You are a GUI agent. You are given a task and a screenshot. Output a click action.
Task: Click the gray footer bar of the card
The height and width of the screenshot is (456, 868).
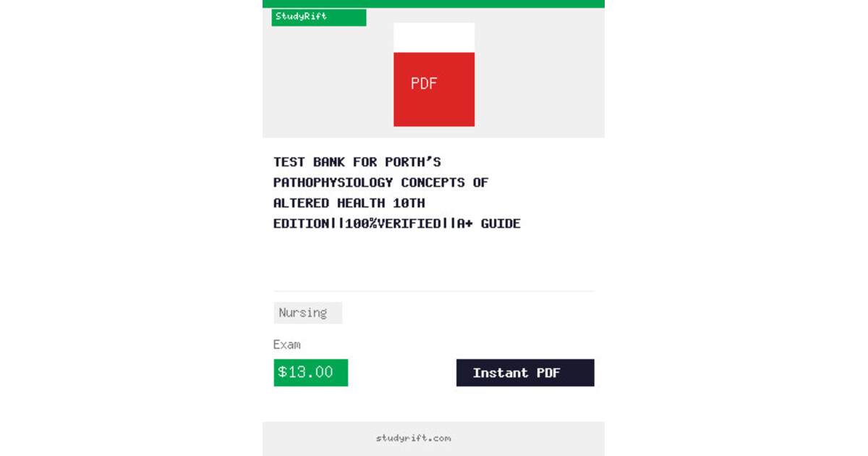(433, 439)
